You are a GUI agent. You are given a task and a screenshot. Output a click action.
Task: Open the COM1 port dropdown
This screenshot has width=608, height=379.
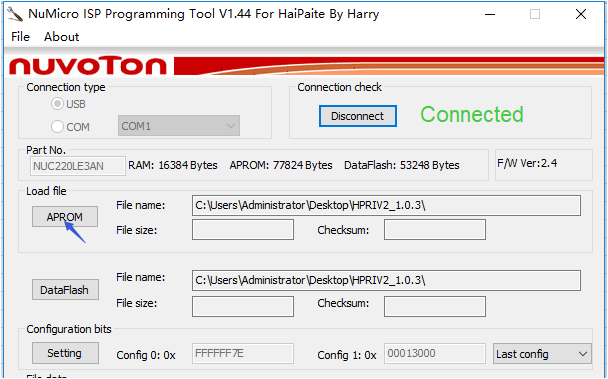(x=179, y=126)
